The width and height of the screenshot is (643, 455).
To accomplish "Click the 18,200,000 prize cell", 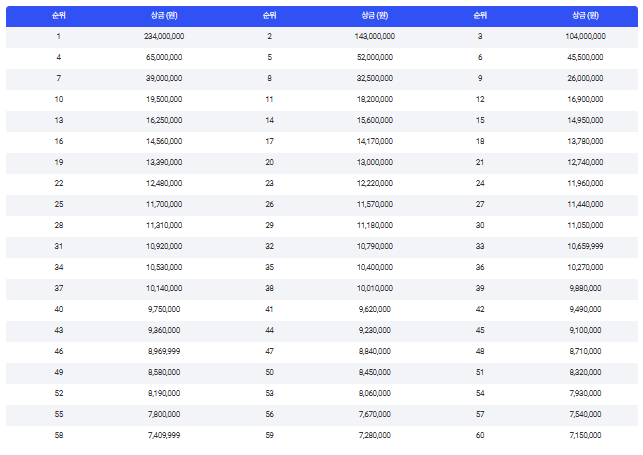I will tap(375, 99).
